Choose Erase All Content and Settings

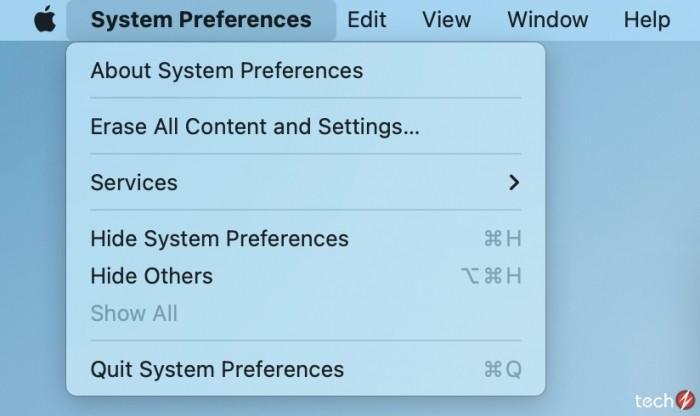point(254,127)
